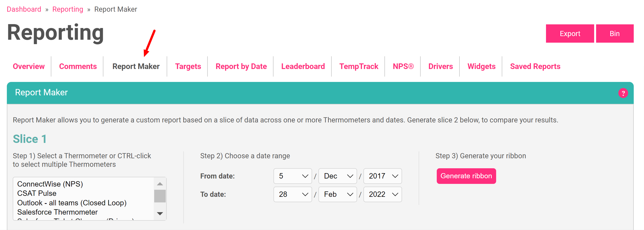Viewport: 644px width, 230px height.
Task: Open the From date year dropdown showing 2017
Action: pyautogui.click(x=382, y=176)
